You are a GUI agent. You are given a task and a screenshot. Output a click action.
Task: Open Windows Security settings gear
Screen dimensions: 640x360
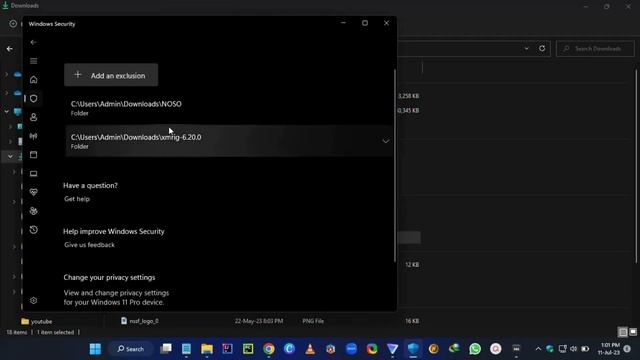pos(33,300)
